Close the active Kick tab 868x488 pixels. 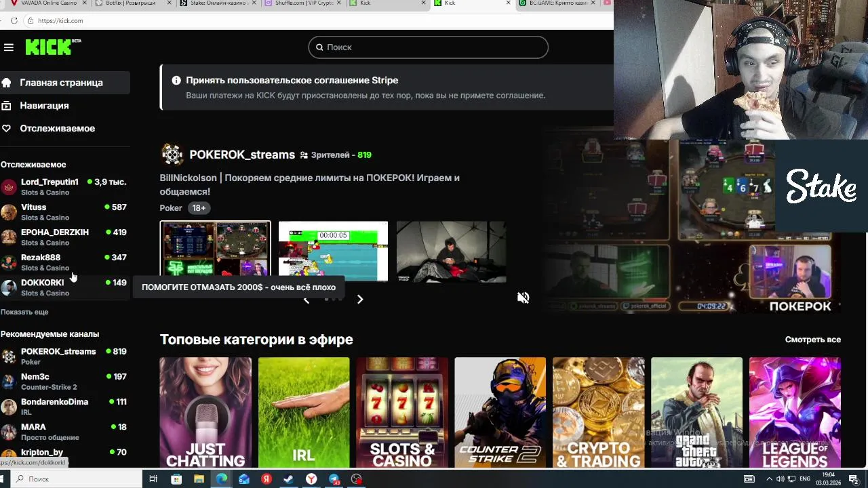tap(509, 3)
